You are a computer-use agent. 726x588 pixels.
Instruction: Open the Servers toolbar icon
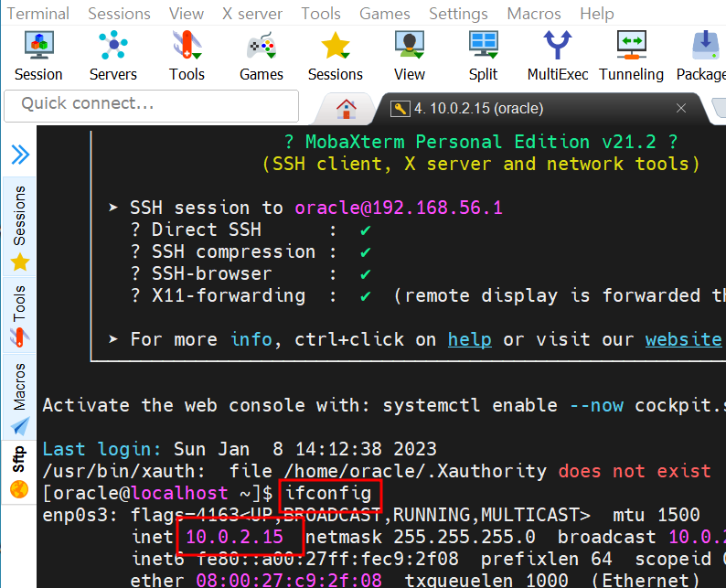click(x=113, y=56)
